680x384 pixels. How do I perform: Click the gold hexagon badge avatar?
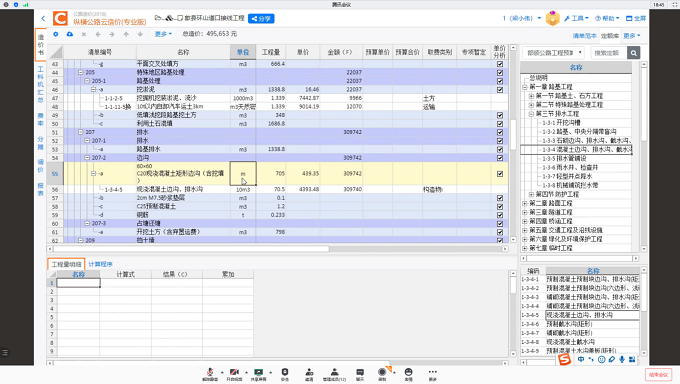(552, 18)
